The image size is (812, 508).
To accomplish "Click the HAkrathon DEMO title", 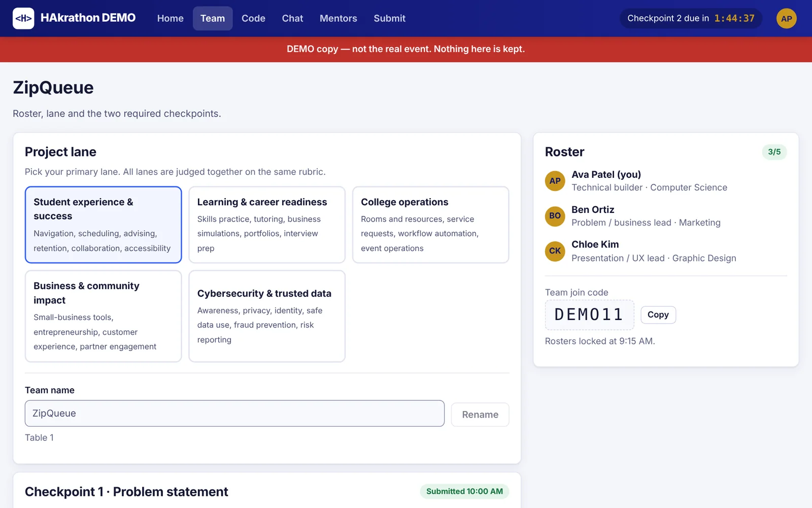I will 88,18.
